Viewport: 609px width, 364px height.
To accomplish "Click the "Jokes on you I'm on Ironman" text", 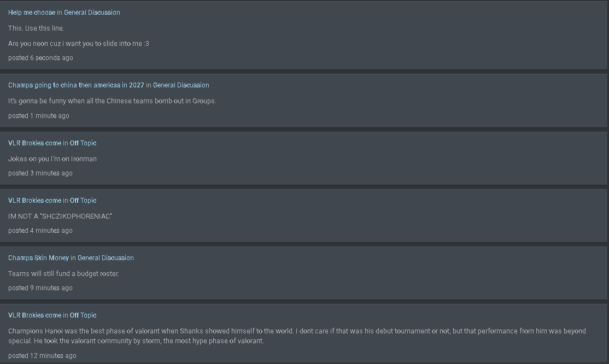I will [x=52, y=159].
